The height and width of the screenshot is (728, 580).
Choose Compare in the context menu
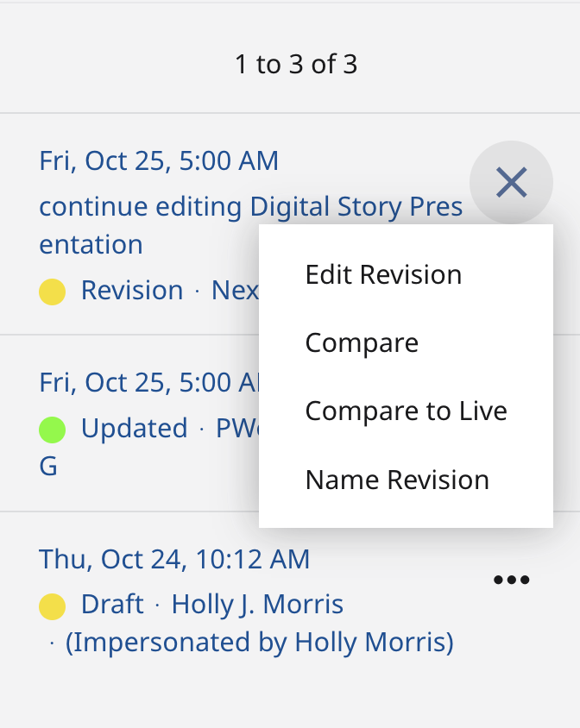coord(362,342)
